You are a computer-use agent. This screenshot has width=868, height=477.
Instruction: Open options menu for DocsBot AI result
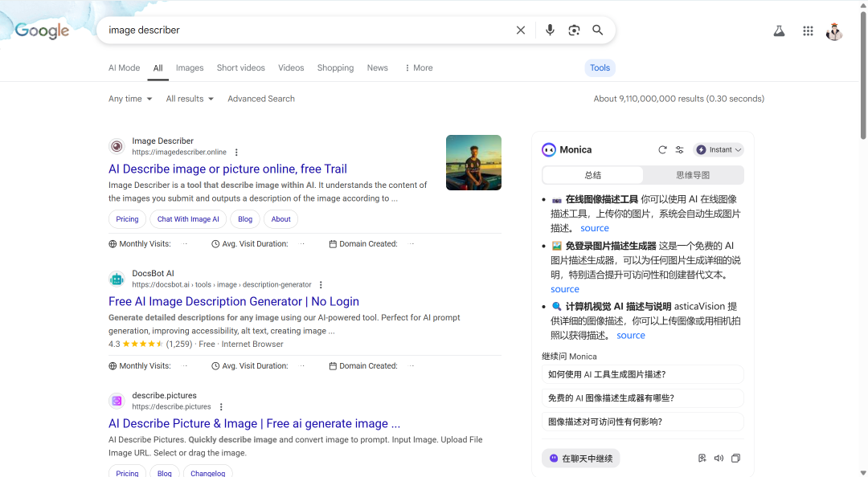click(x=321, y=284)
